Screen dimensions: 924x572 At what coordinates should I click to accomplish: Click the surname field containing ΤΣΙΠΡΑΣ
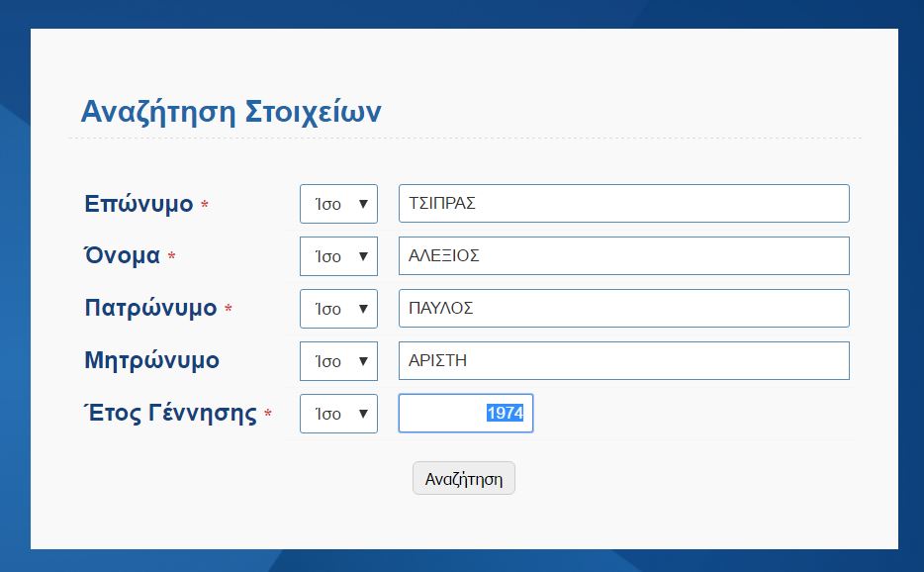(x=623, y=204)
